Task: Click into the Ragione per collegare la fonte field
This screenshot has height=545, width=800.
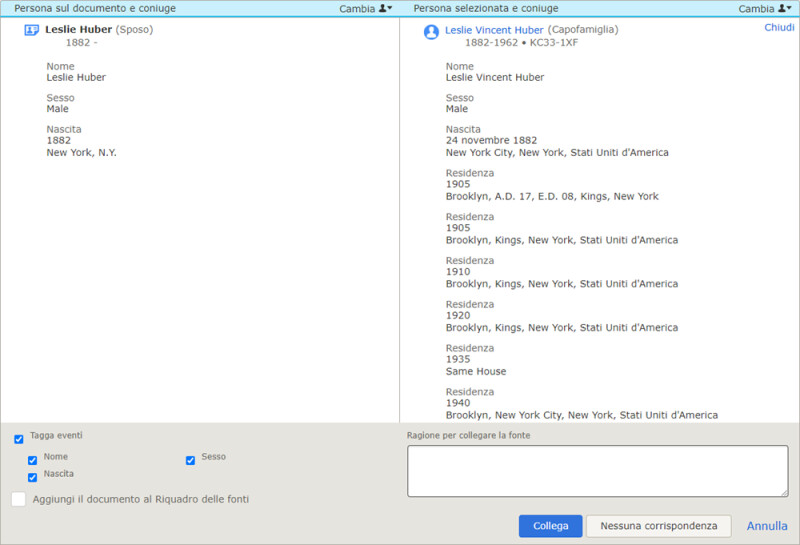Action: pos(597,471)
